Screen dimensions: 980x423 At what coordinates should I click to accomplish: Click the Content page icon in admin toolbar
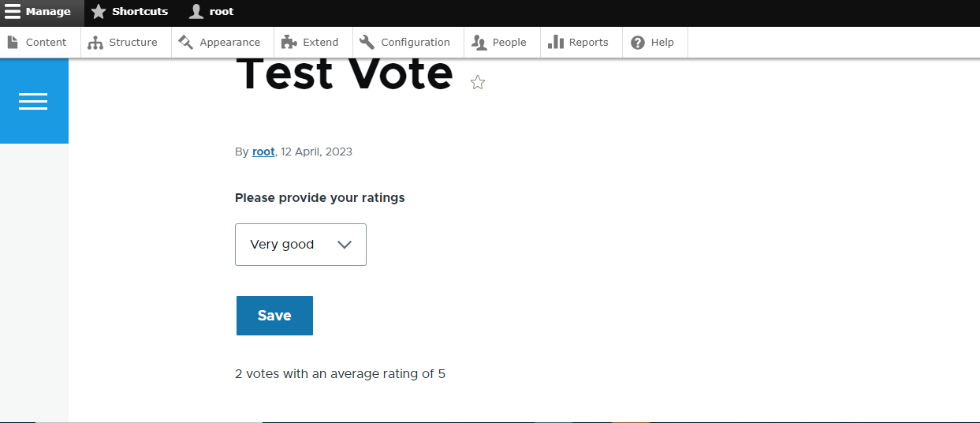(13, 43)
